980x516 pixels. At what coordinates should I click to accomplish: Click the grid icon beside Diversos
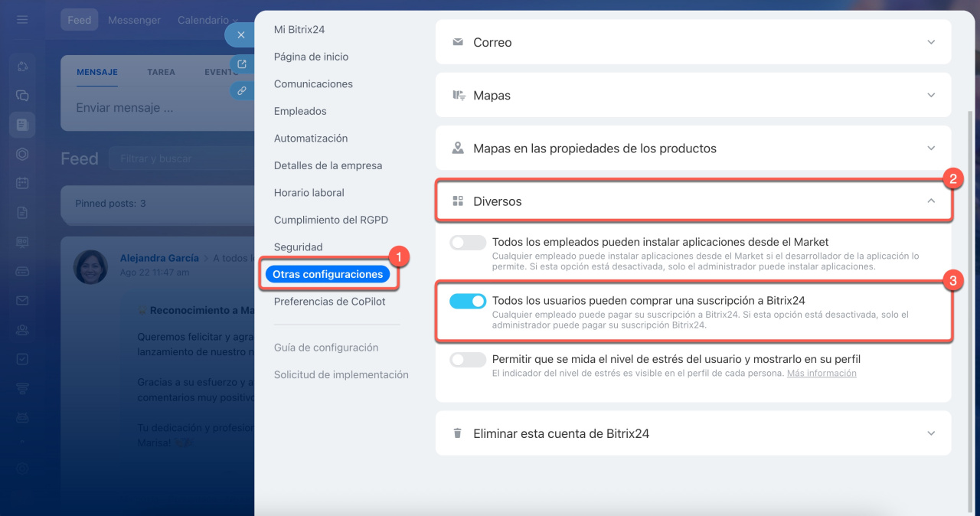click(458, 201)
